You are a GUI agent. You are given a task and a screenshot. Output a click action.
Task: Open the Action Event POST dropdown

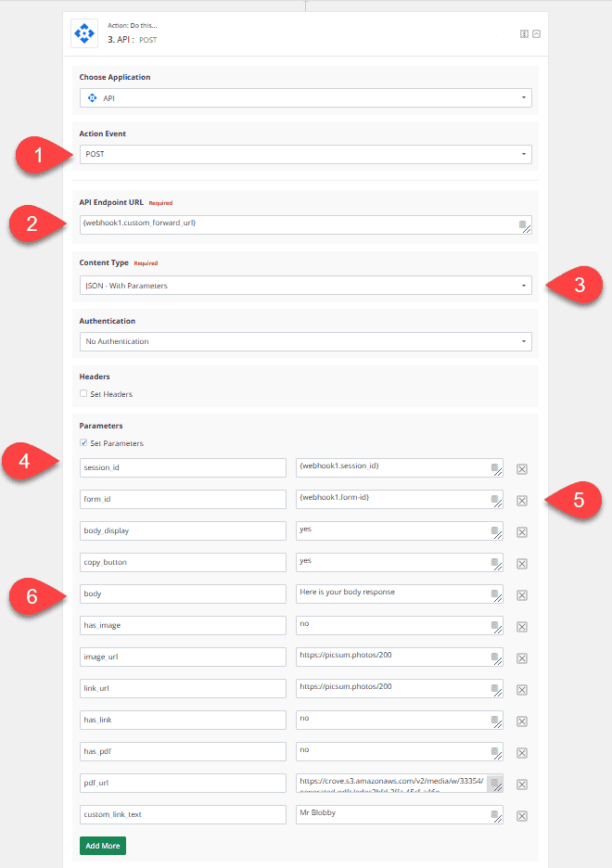[x=305, y=154]
